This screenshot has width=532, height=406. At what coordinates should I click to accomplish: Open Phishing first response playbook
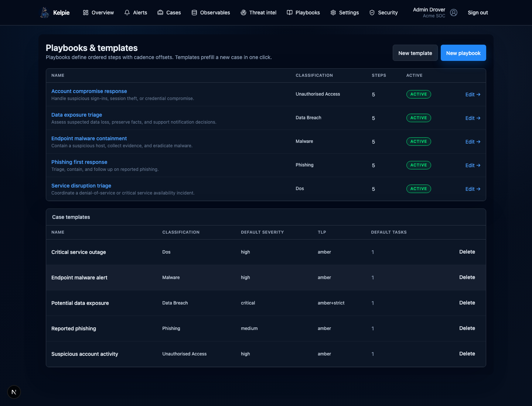click(x=79, y=162)
